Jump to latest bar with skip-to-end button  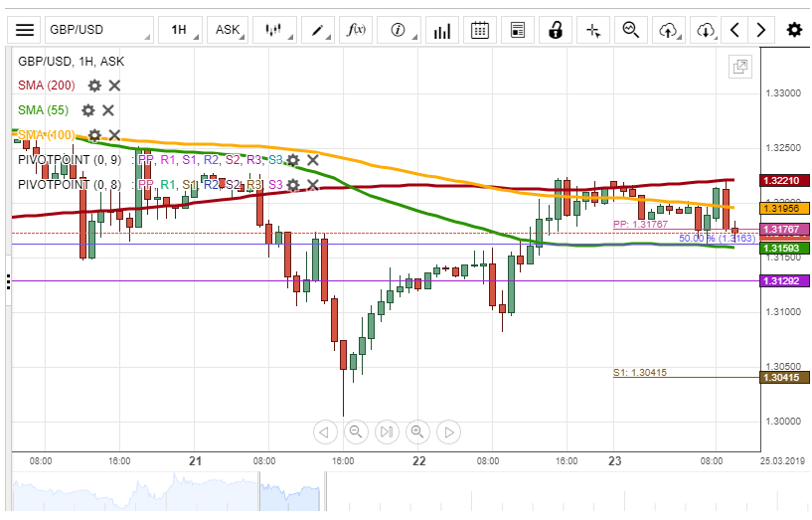click(387, 432)
